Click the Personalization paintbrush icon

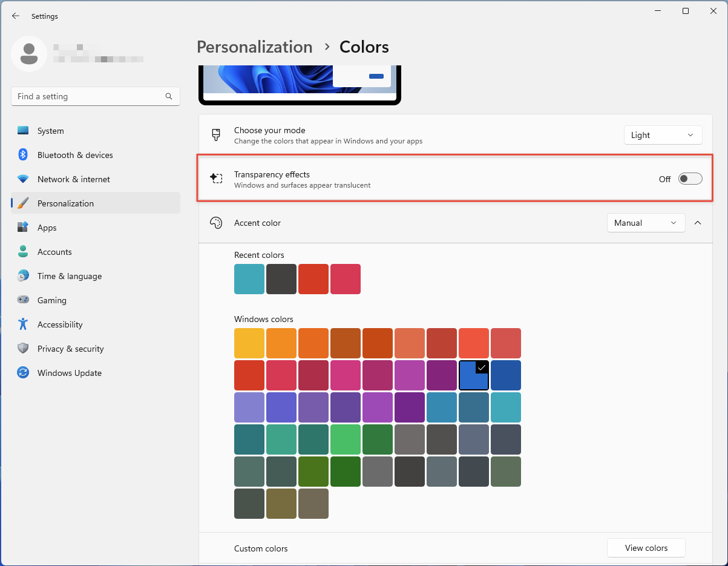[23, 203]
